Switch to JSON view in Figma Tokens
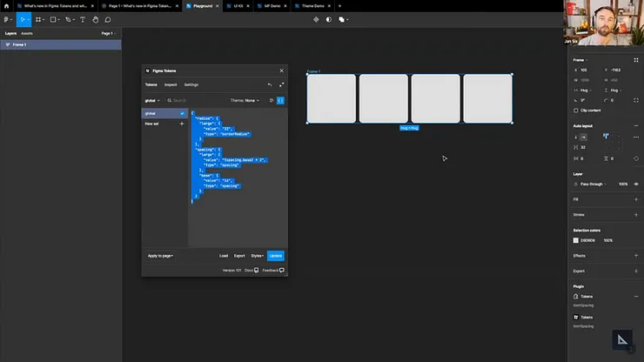 click(x=280, y=100)
